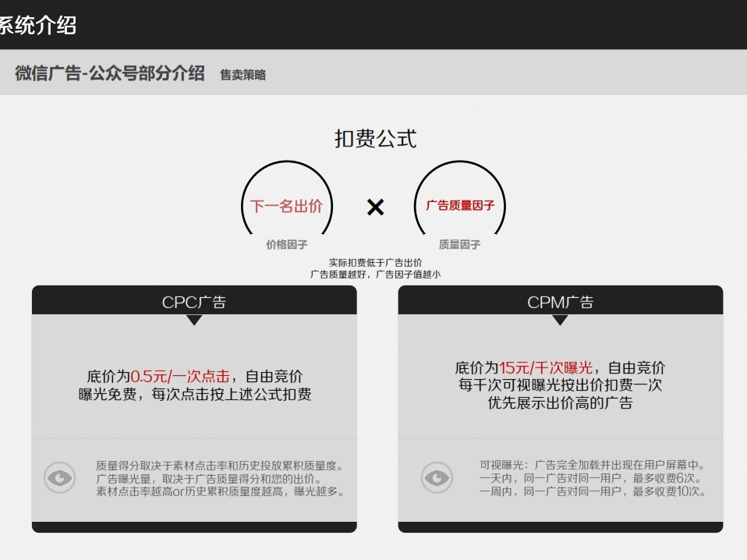The height and width of the screenshot is (560, 747).
Task: Select the 优先展示出价高的广告 line
Action: click(560, 403)
